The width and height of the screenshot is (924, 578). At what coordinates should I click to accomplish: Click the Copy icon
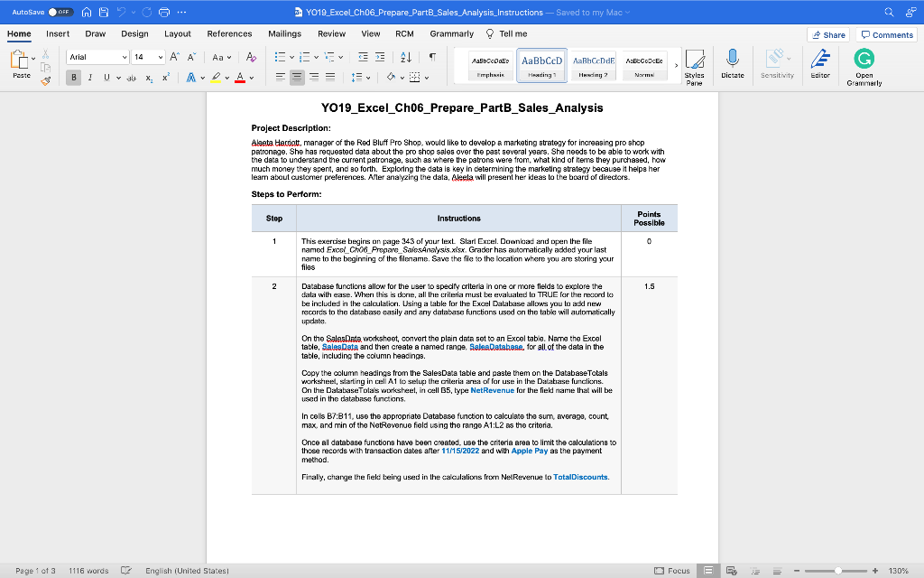(x=45, y=68)
